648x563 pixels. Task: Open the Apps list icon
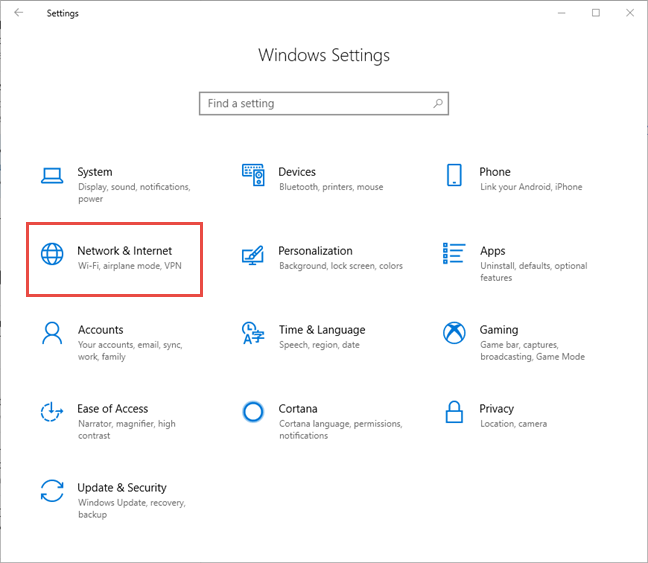click(454, 254)
